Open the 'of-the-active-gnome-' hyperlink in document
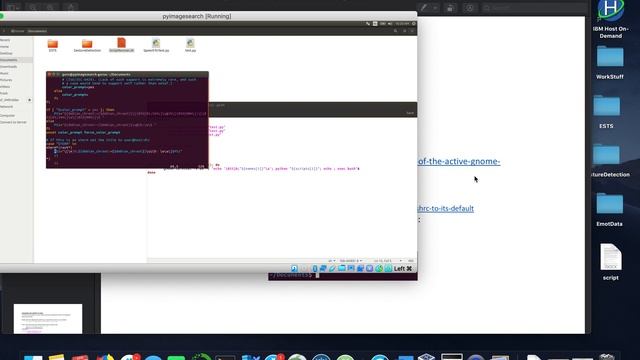This screenshot has width=640, height=360. tap(459, 161)
